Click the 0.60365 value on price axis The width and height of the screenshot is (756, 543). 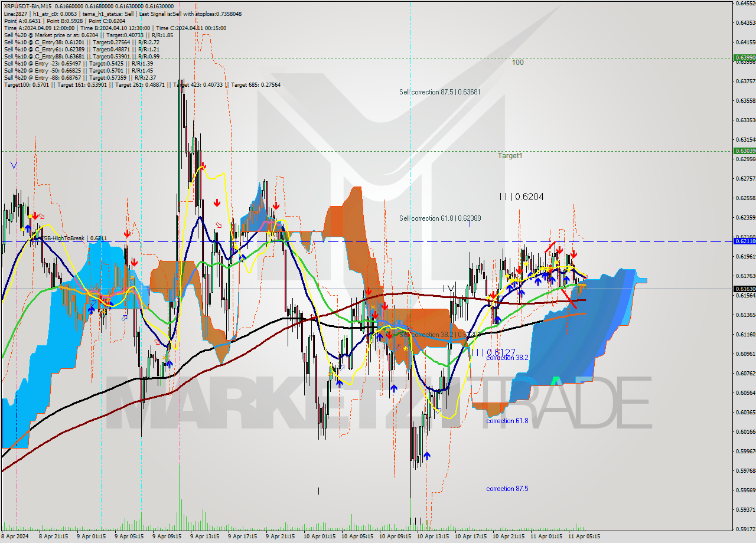point(745,412)
